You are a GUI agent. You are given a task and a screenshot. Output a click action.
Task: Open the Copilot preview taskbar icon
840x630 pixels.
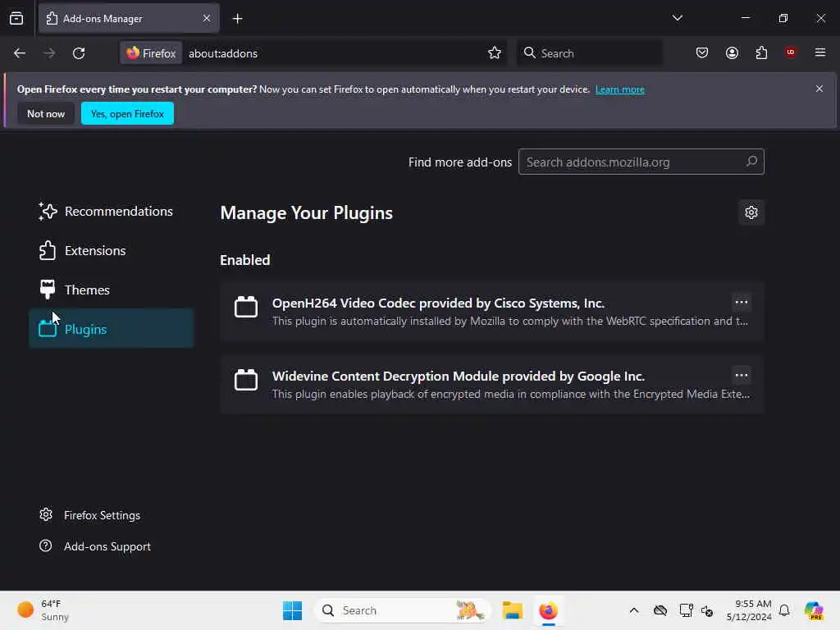point(814,610)
